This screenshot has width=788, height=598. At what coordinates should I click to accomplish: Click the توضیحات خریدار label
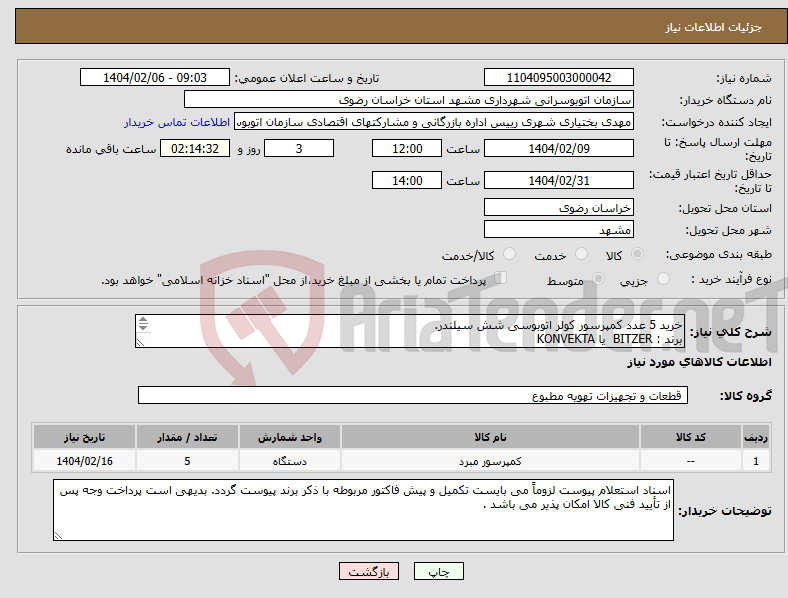pos(725,511)
